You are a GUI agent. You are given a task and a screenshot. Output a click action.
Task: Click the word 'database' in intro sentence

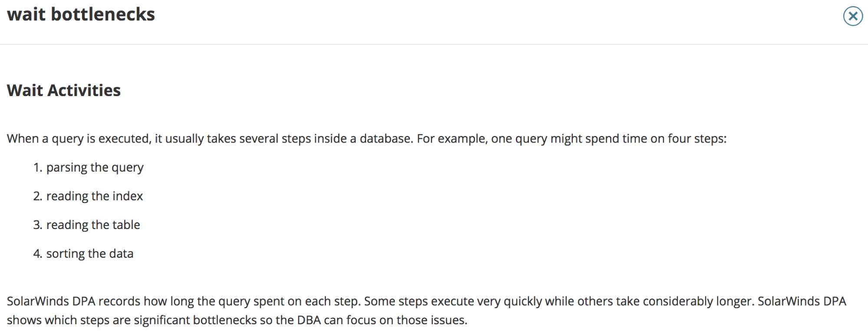pos(386,139)
